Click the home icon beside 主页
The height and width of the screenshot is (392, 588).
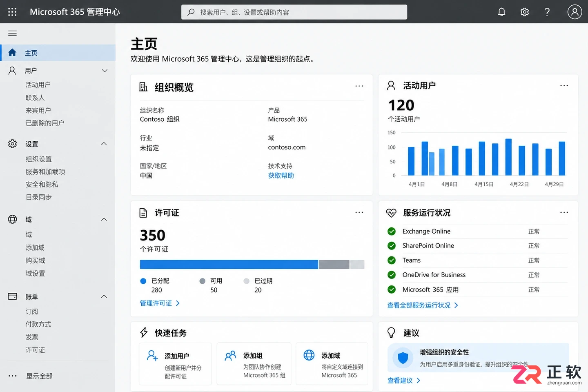12,53
